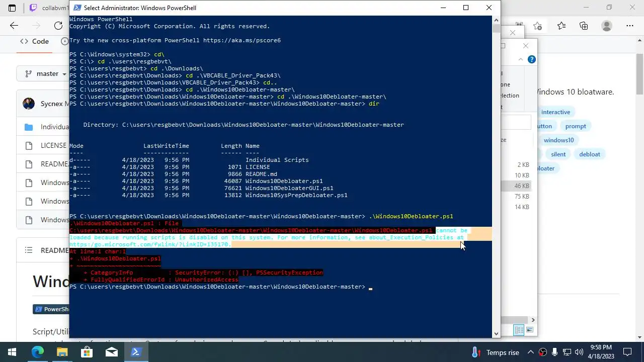
Task: Click the PowerShell command prompt line
Action: [x=220, y=287]
